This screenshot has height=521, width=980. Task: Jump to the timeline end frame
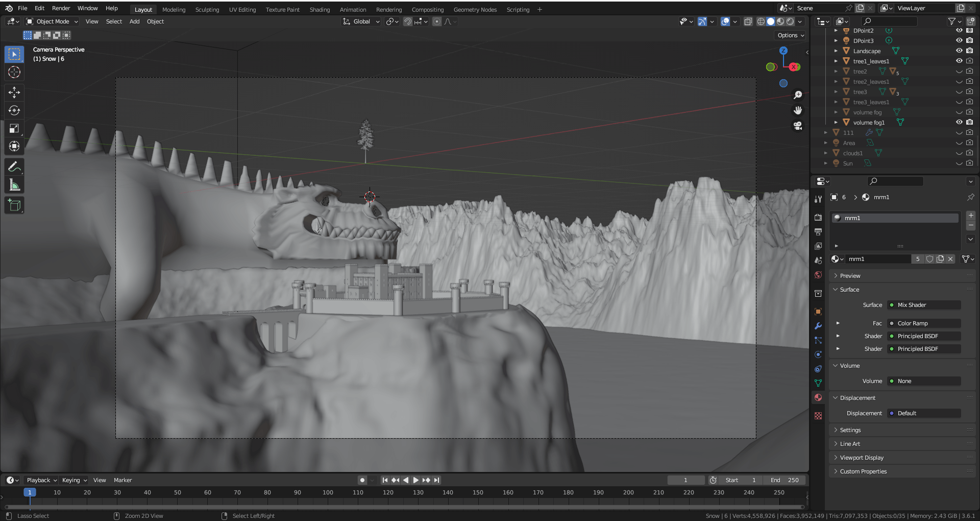pyautogui.click(x=437, y=480)
